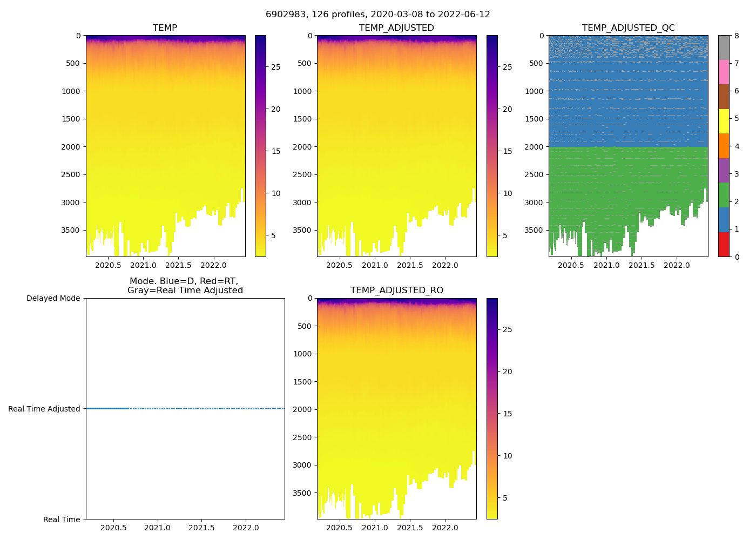
Task: Click the red segment of the QC colorbar
Action: 724,244
